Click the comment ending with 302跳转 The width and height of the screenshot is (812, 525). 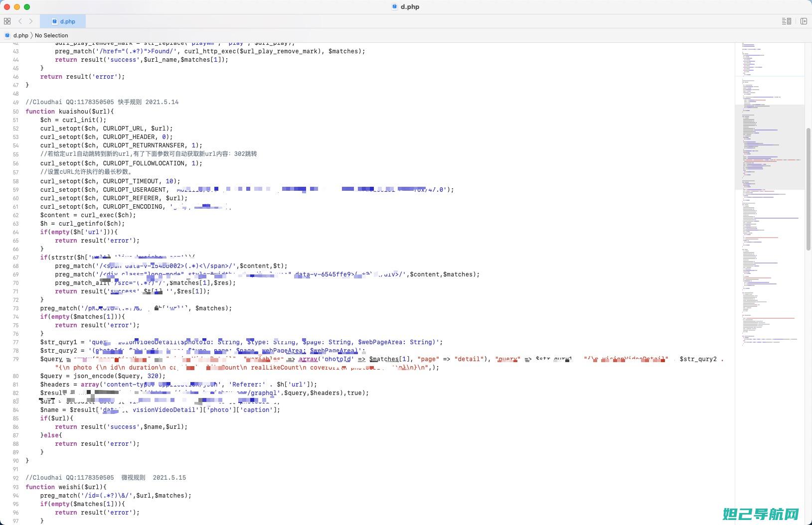(149, 154)
